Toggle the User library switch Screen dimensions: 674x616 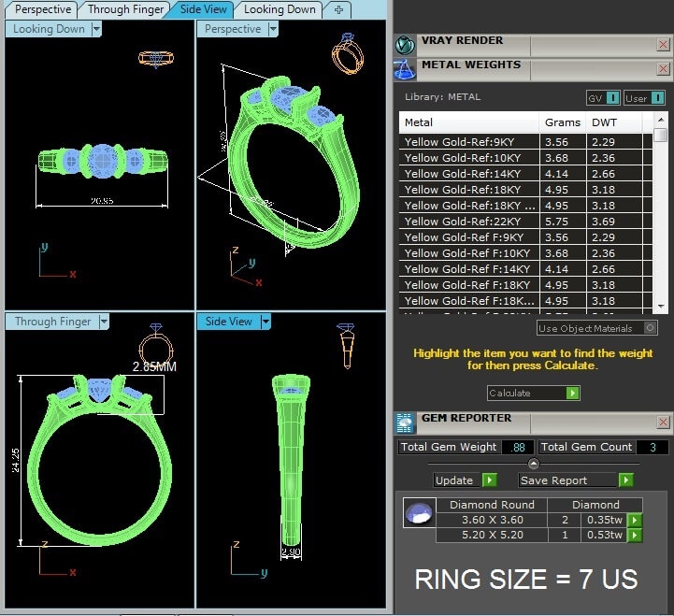point(645,97)
